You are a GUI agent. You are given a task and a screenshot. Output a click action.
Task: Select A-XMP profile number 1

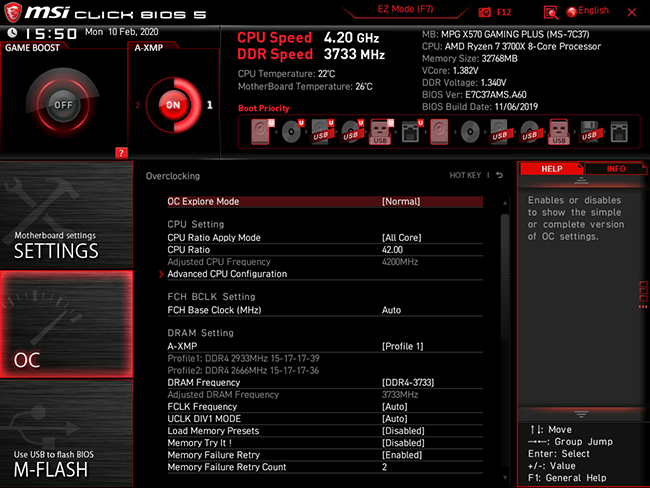(210, 105)
